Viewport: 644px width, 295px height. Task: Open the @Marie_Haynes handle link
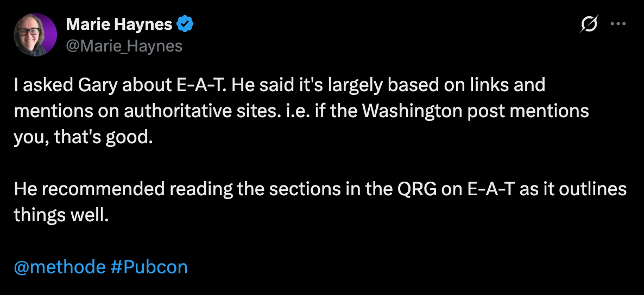pyautogui.click(x=124, y=46)
